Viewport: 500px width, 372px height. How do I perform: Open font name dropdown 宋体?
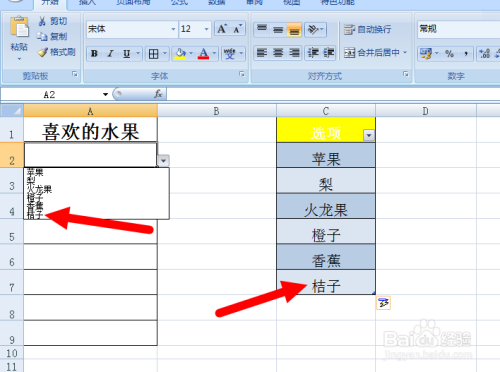coord(173,29)
